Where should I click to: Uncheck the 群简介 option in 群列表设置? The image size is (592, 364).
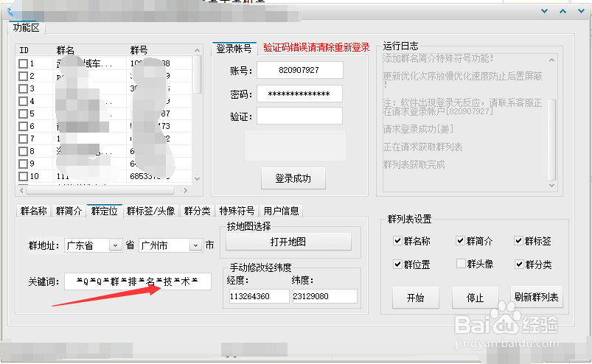coord(460,241)
